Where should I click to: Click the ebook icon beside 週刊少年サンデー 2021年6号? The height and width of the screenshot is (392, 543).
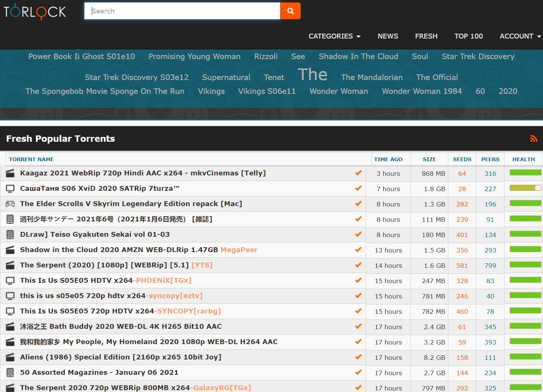coord(10,219)
